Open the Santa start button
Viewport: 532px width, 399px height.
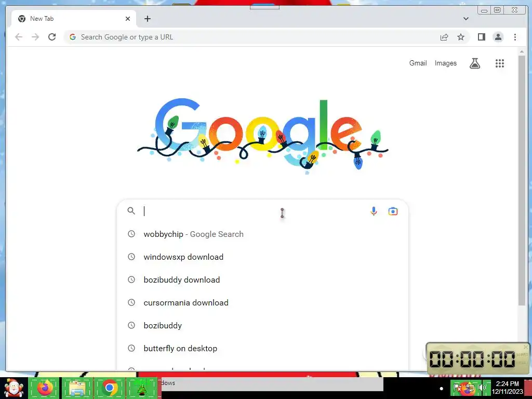click(x=14, y=388)
